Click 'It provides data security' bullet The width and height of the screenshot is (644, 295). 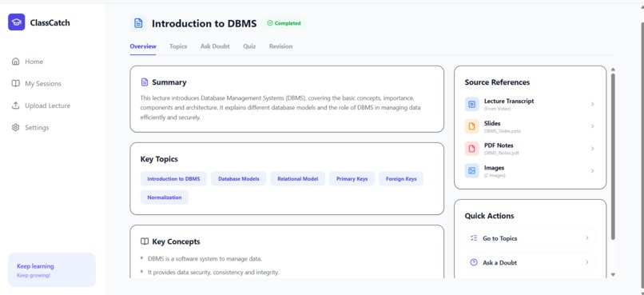click(213, 272)
